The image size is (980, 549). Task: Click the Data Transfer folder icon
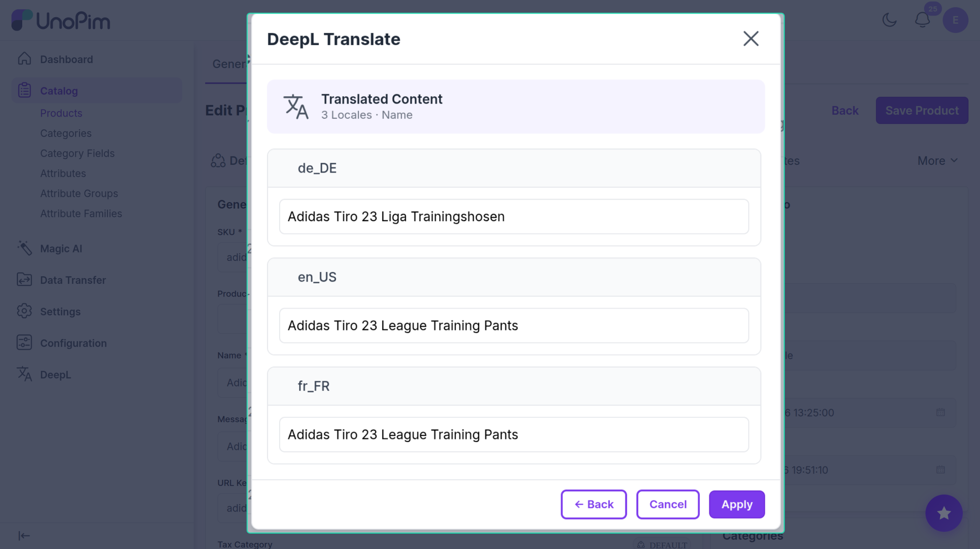click(x=24, y=280)
